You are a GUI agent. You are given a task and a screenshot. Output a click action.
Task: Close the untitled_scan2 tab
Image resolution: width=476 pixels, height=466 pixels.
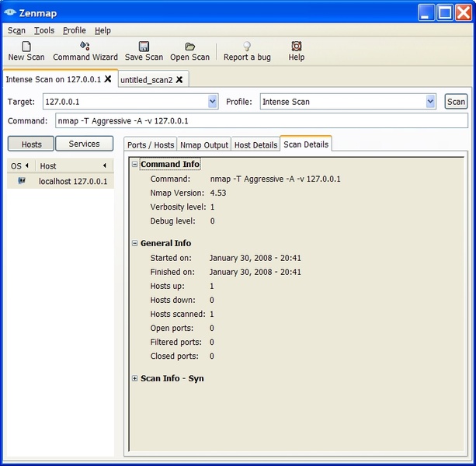point(179,79)
